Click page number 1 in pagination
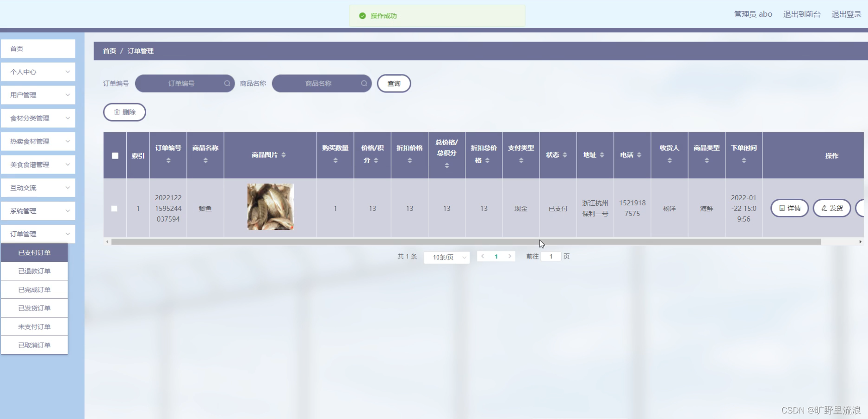868x419 pixels. tap(496, 256)
